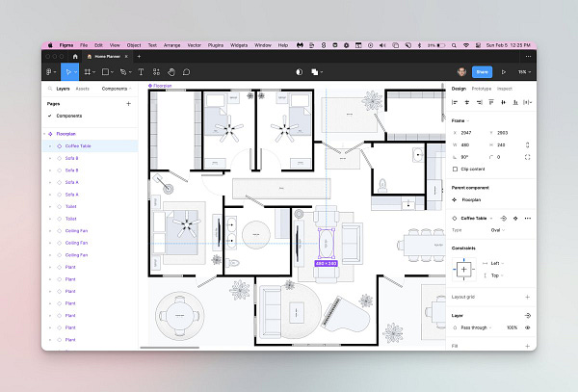Switch to the Inspect tab
The image size is (578, 392).
[505, 89]
